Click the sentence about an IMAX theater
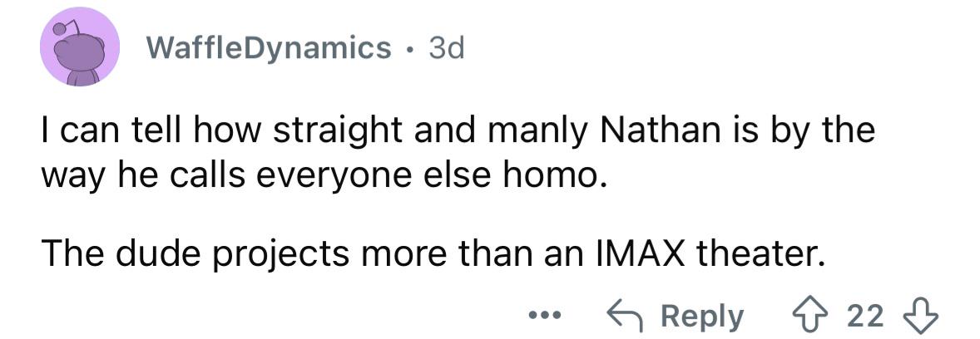 pyautogui.click(x=429, y=255)
